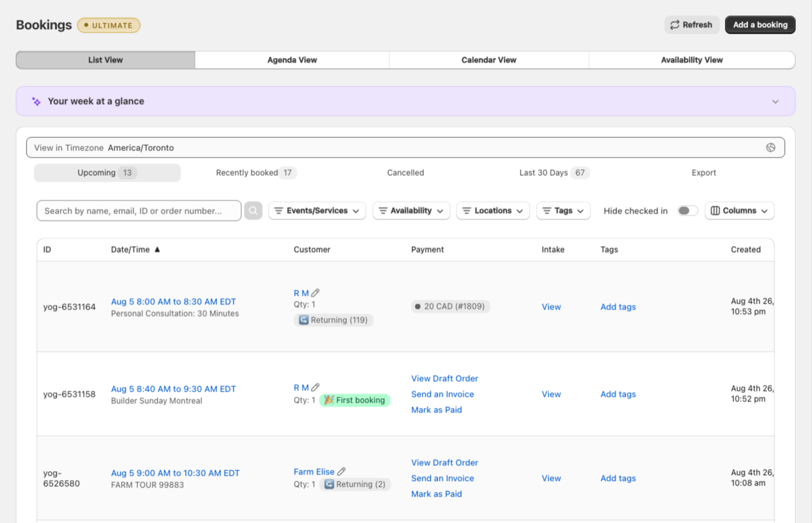The width and height of the screenshot is (812, 523).
Task: Select the Last 30 Days tab
Action: tap(554, 172)
